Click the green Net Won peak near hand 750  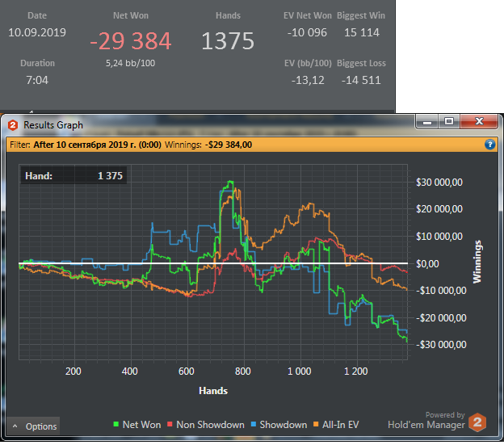(230, 182)
